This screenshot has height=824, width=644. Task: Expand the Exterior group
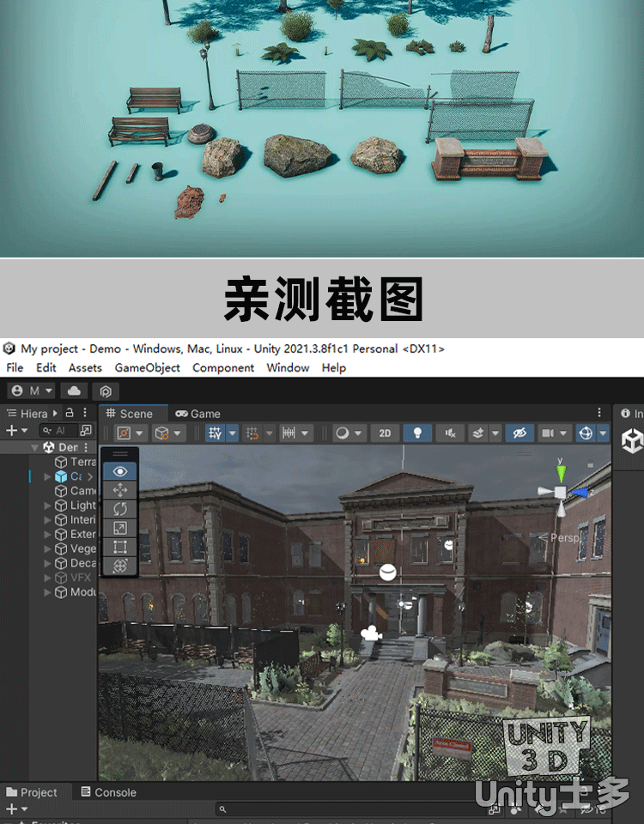[47, 534]
